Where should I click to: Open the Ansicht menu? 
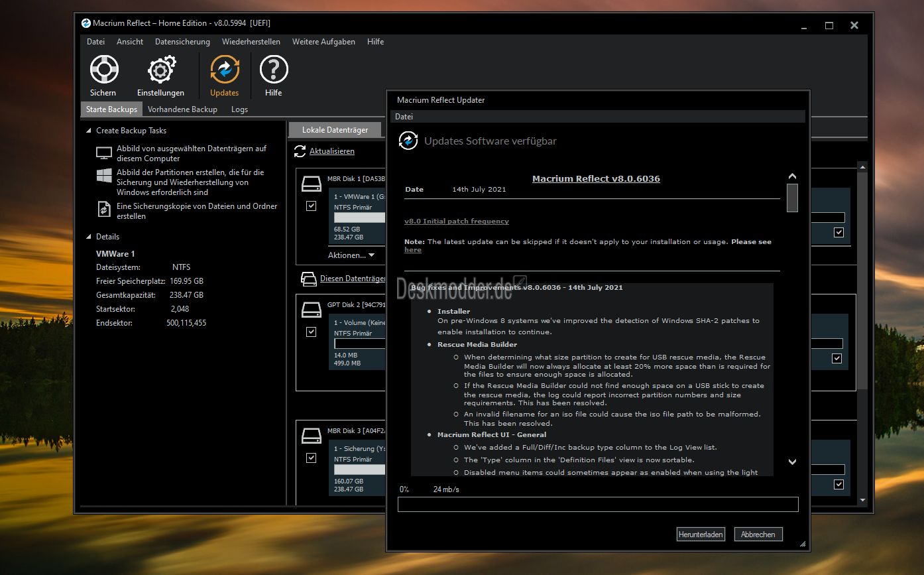pyautogui.click(x=130, y=42)
